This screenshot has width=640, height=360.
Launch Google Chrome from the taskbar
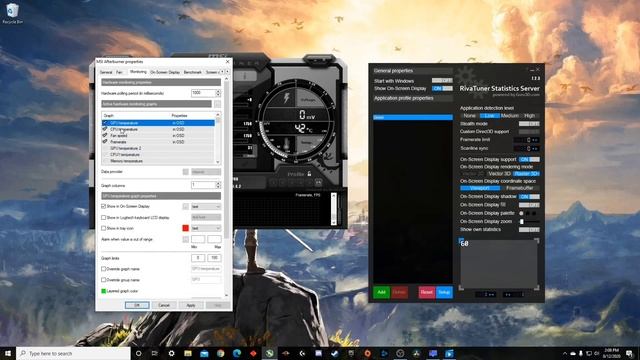pos(220,353)
